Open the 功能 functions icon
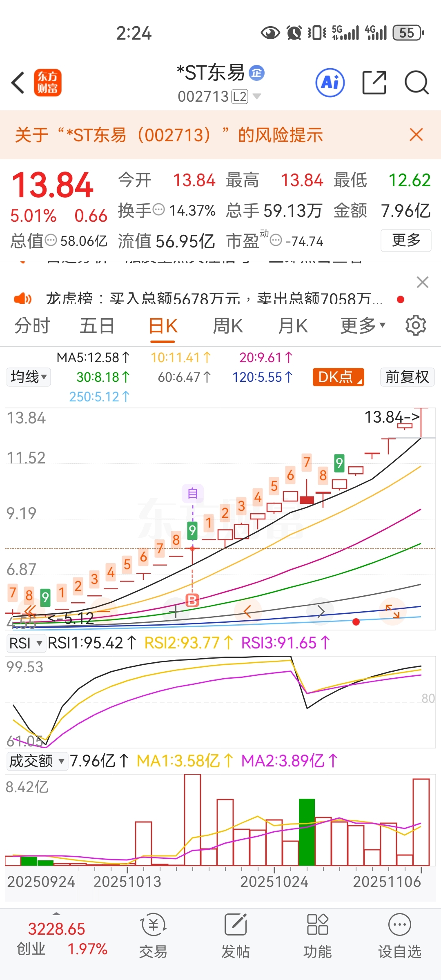The height and width of the screenshot is (980, 441). tap(318, 936)
